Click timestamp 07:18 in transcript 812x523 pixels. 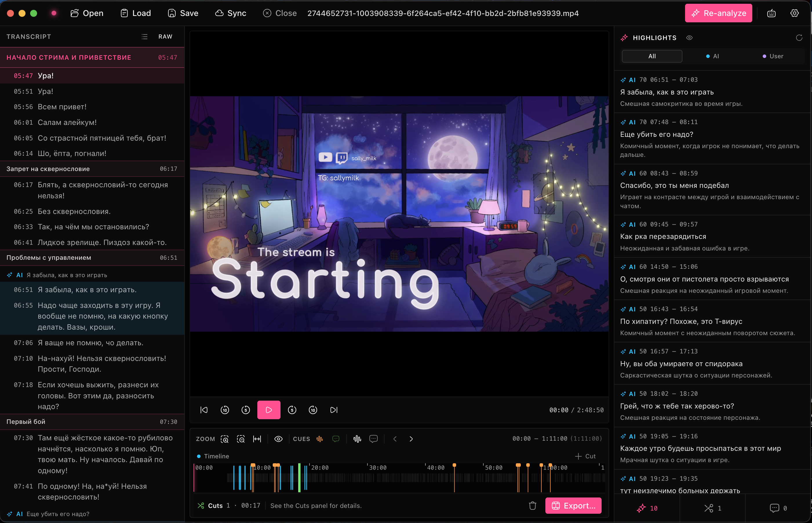click(23, 385)
